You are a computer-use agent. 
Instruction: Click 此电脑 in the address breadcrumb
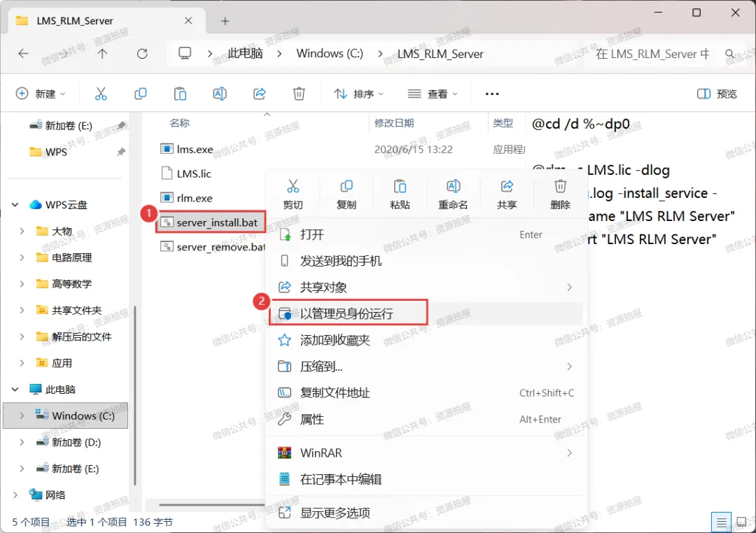pos(246,53)
